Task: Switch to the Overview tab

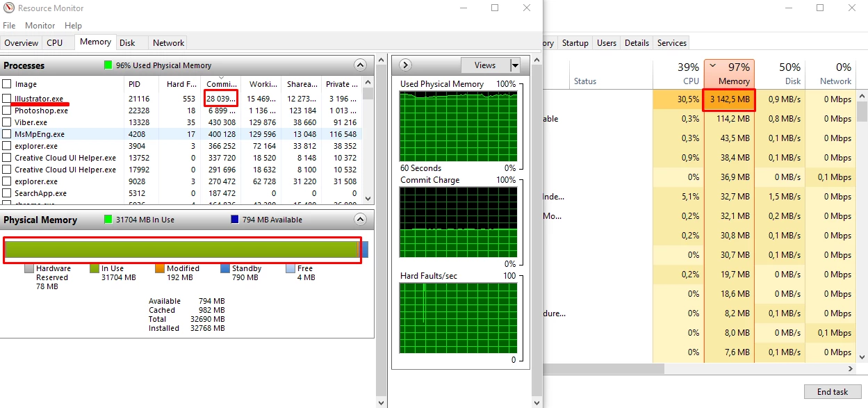Action: coord(21,43)
